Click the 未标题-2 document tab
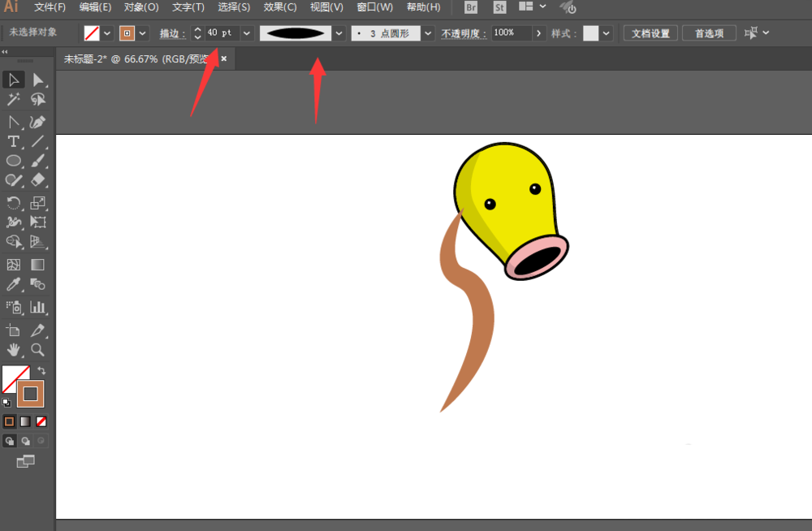The image size is (812, 531). tap(122, 58)
